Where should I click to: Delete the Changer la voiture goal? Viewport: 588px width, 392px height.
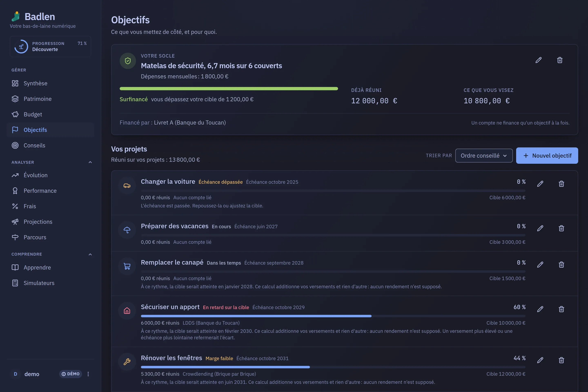pos(561,184)
